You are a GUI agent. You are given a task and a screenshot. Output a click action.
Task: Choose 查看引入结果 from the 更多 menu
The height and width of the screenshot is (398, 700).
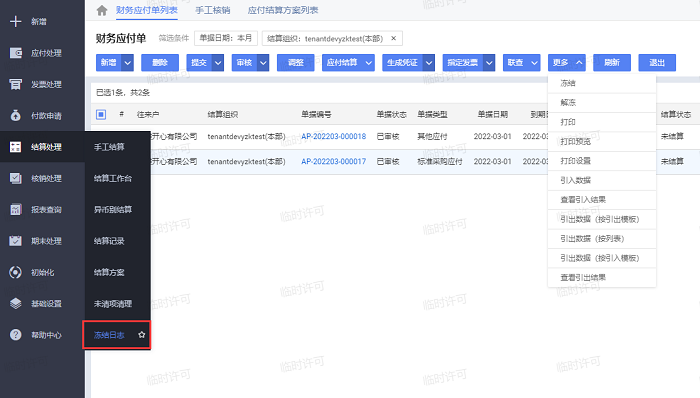click(x=602, y=200)
